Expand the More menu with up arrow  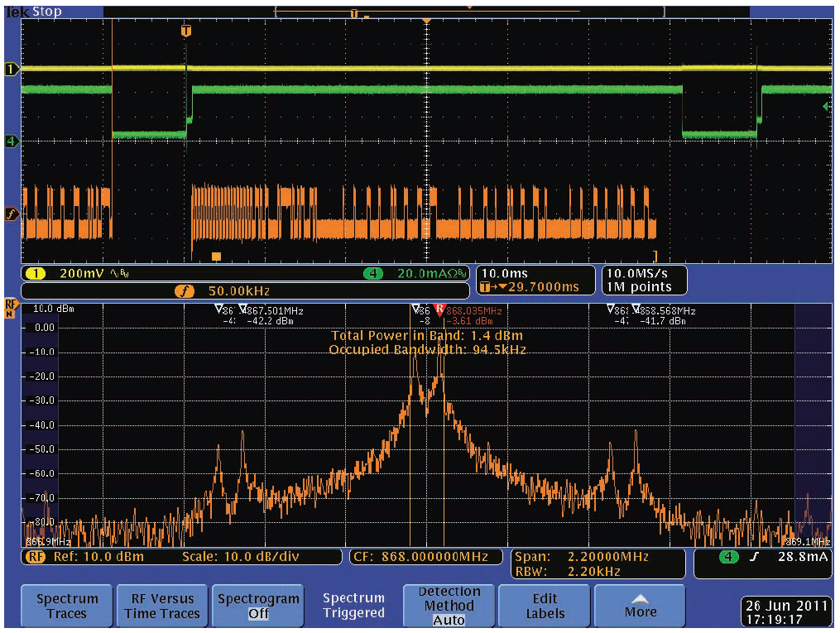(640, 606)
